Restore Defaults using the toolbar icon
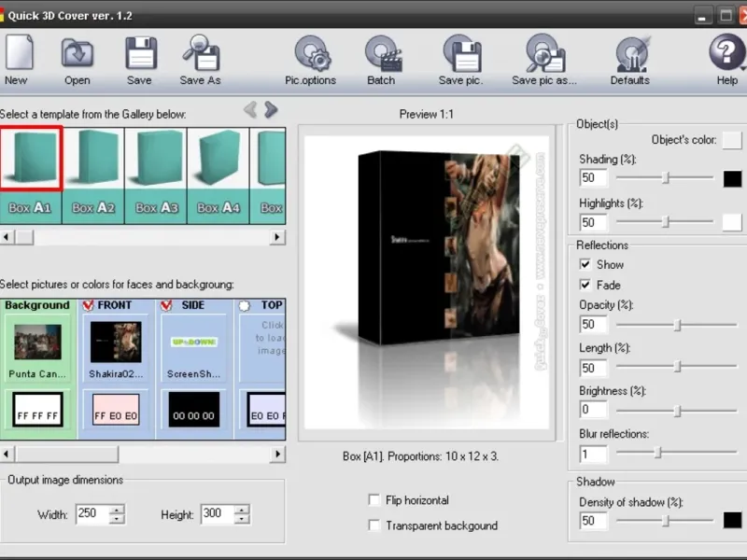 pos(630,53)
